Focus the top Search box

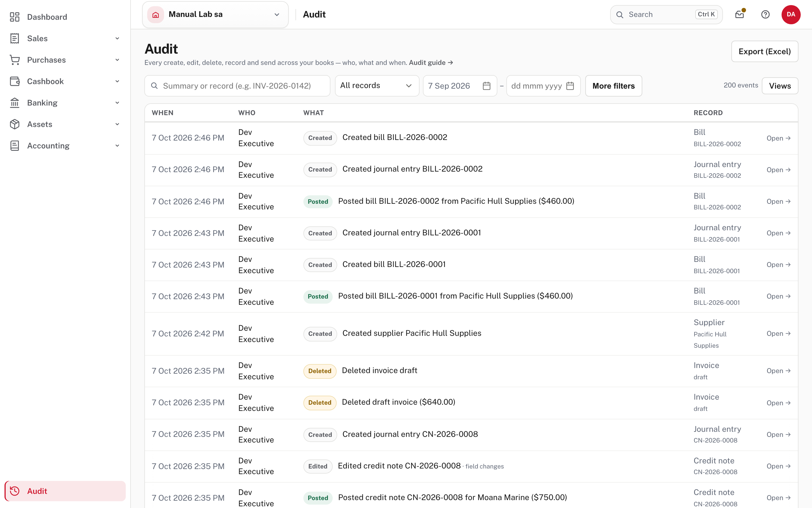(666, 14)
